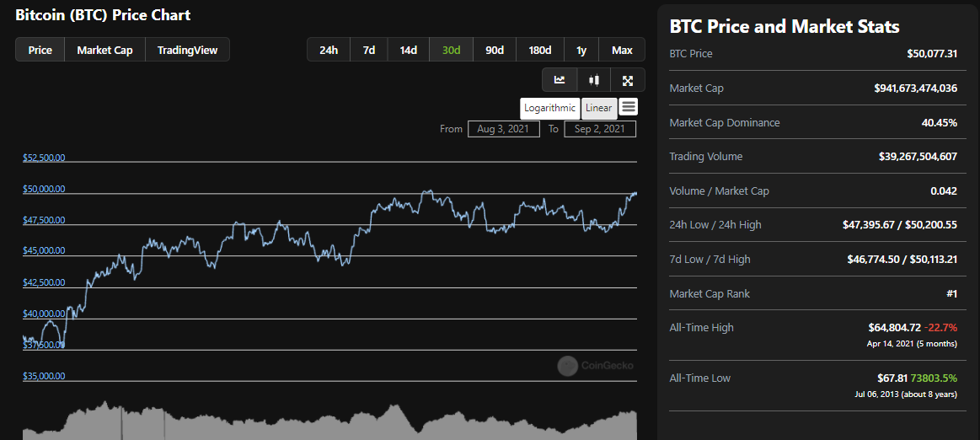Viewport: 980px width, 440px height.
Task: Click the $35,000.00 axis label
Action: pyautogui.click(x=44, y=376)
